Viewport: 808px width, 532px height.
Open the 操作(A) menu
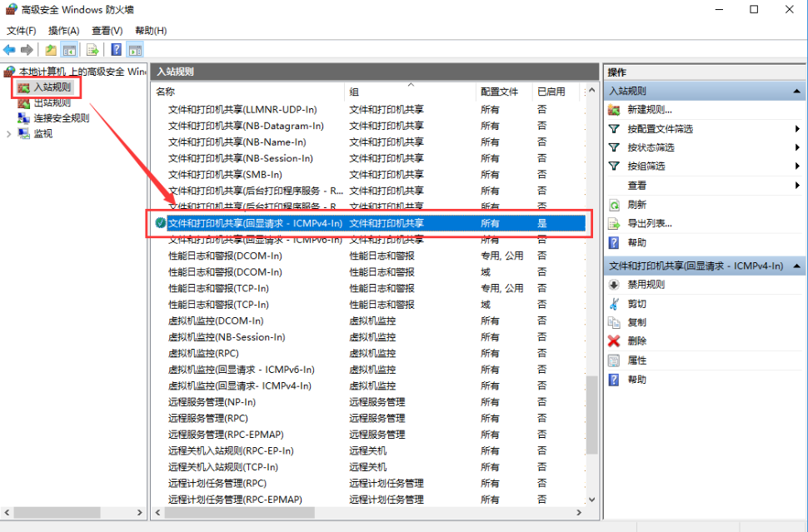coord(64,31)
